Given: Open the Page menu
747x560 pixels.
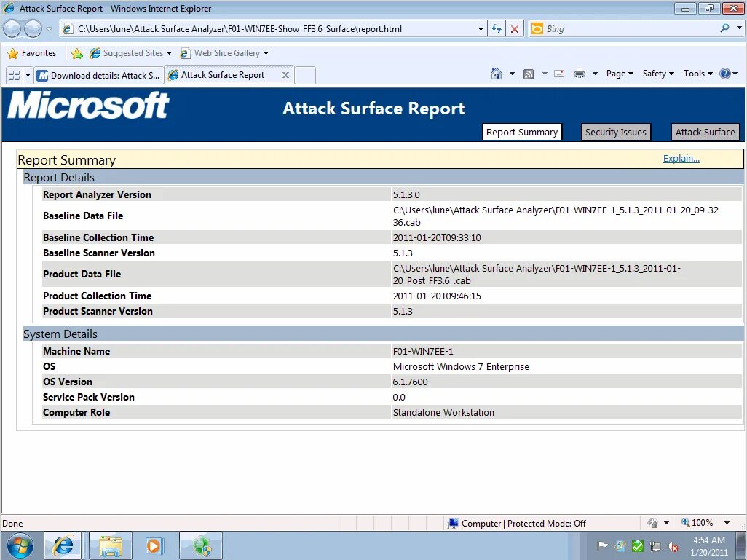Looking at the screenshot, I should 620,74.
